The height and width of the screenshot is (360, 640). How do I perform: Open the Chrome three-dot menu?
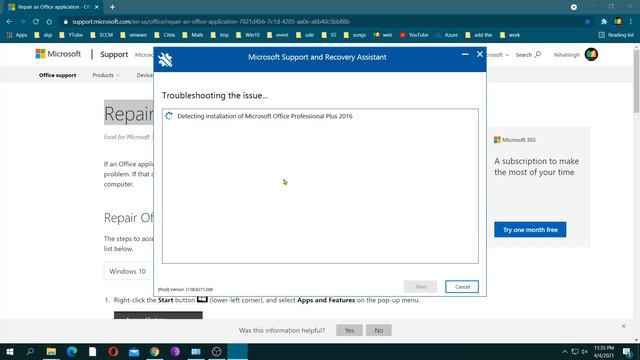point(631,22)
